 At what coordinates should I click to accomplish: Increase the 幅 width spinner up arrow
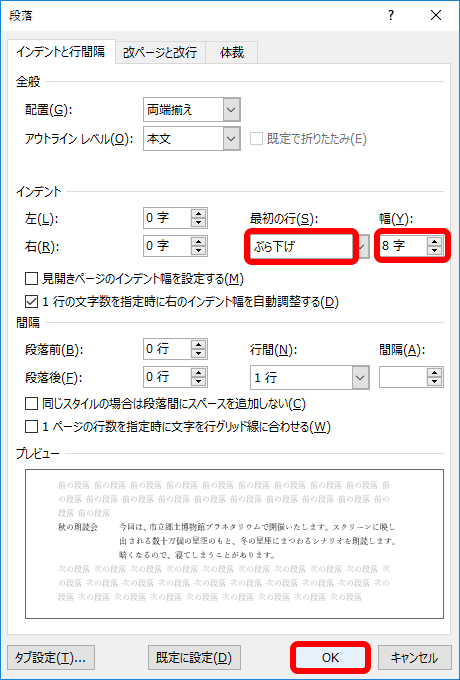point(434,242)
